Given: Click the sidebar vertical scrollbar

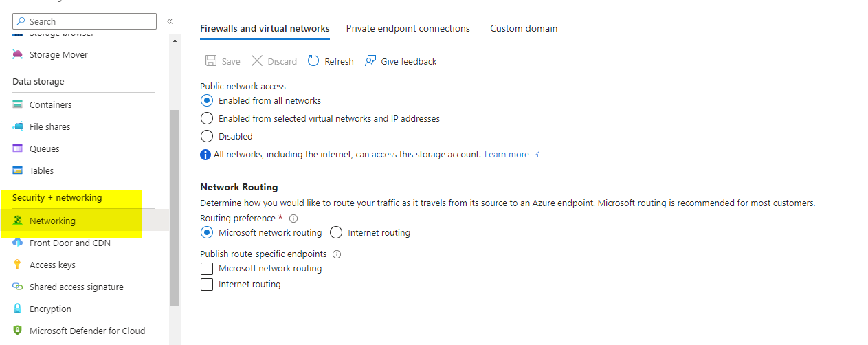Looking at the screenshot, I should click(x=175, y=206).
